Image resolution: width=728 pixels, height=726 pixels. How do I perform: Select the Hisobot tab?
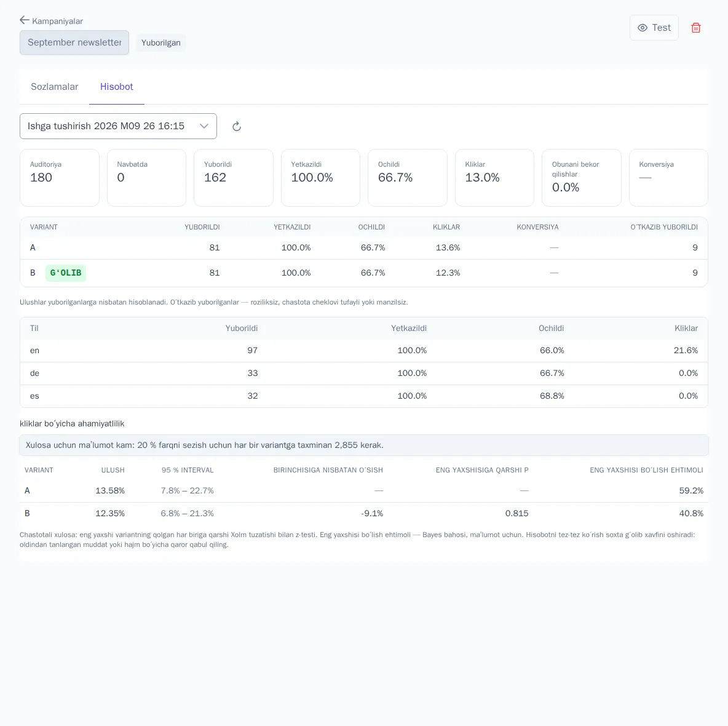tap(117, 87)
